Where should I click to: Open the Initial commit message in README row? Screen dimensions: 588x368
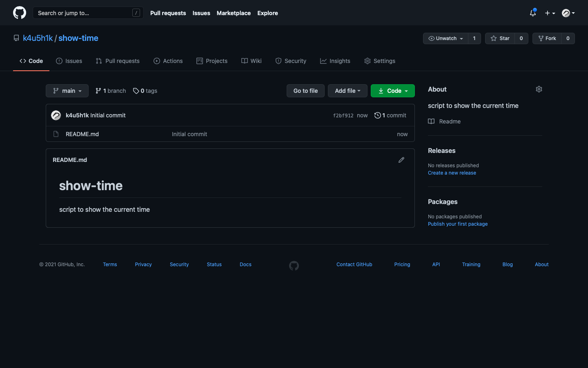coord(189,134)
